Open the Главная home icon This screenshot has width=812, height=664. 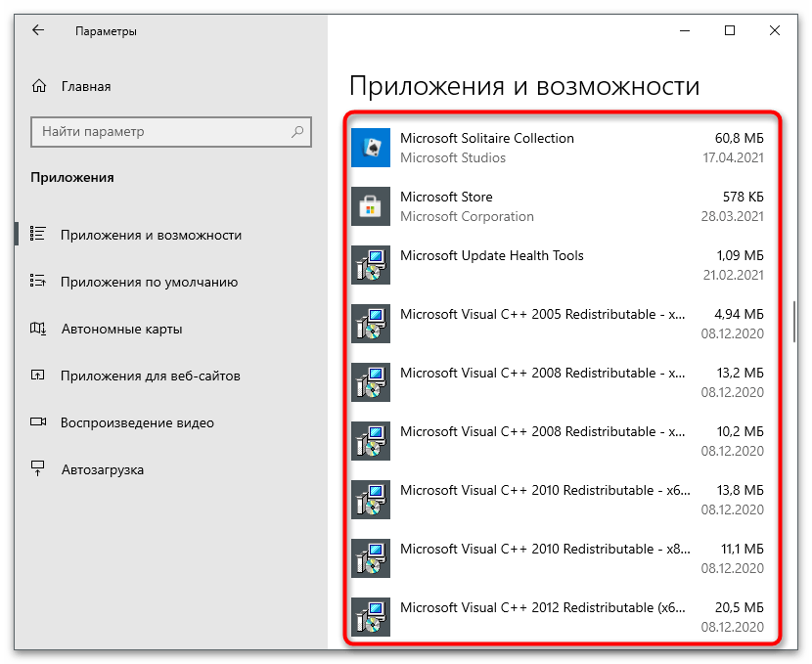click(39, 86)
